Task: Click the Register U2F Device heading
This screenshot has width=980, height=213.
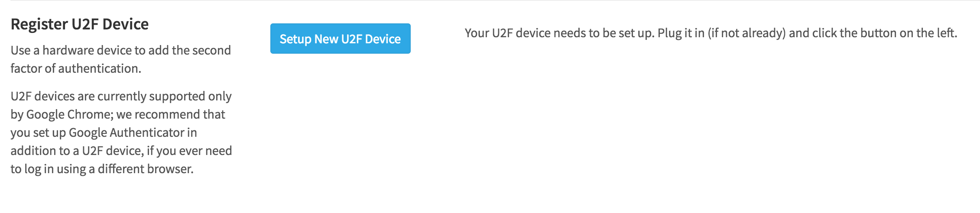Action: tap(80, 24)
